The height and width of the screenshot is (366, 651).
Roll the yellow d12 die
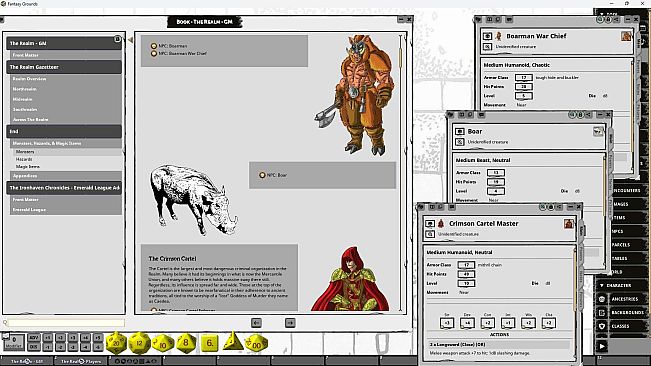click(x=140, y=343)
